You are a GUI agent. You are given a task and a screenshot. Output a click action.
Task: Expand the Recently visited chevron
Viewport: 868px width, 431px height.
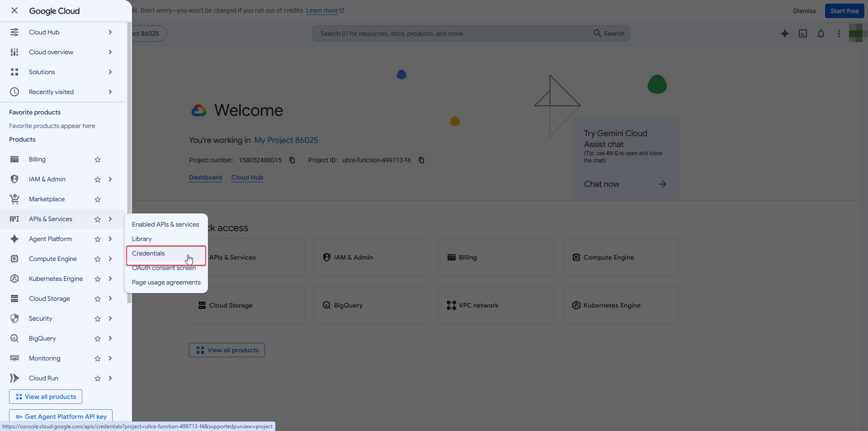110,92
